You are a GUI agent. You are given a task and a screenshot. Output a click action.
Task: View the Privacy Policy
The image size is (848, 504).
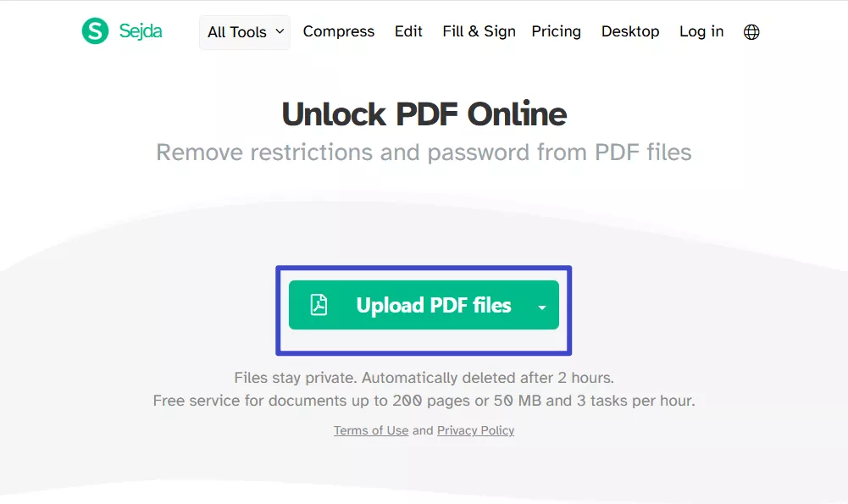pyautogui.click(x=475, y=430)
